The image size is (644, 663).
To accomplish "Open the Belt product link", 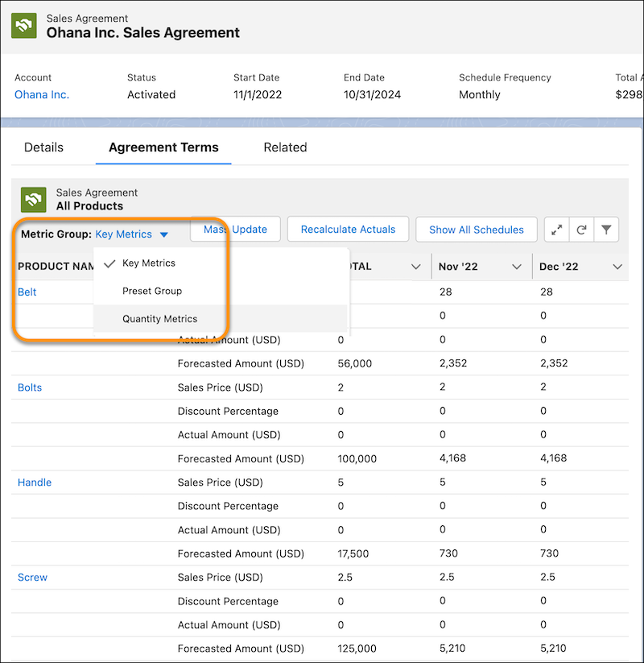I will [27, 292].
